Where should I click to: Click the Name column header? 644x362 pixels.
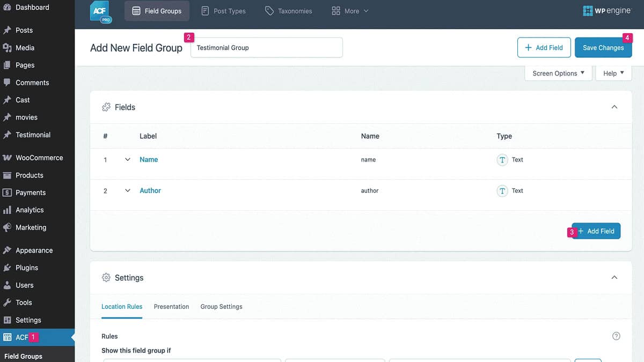coord(370,136)
